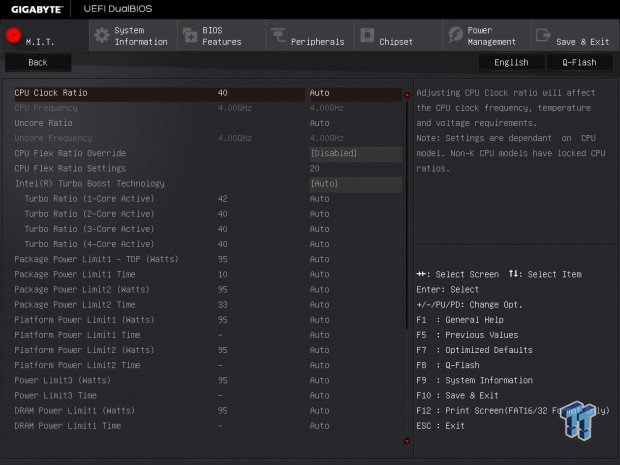Select Power Limit3 Time Auto value
The width and height of the screenshot is (620, 465).
coord(319,395)
